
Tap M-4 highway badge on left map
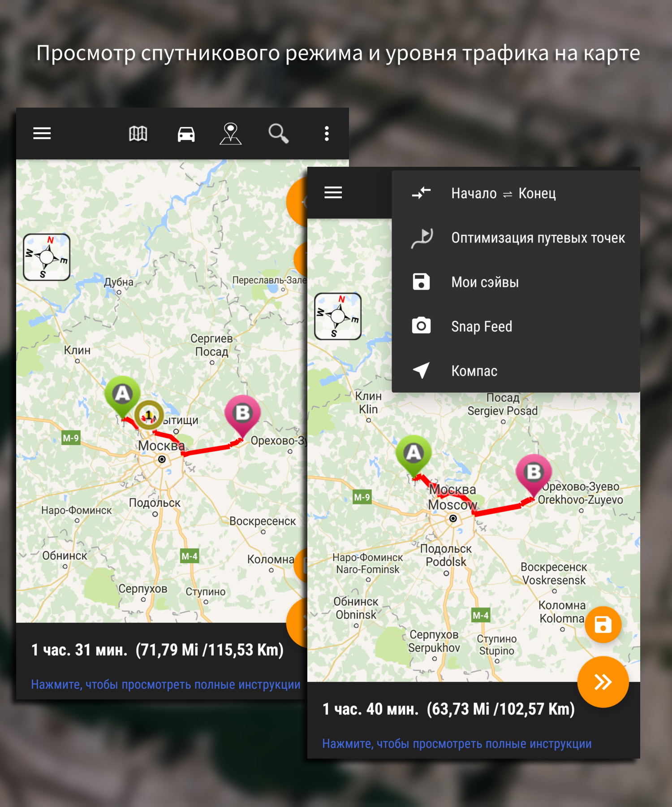point(189,556)
